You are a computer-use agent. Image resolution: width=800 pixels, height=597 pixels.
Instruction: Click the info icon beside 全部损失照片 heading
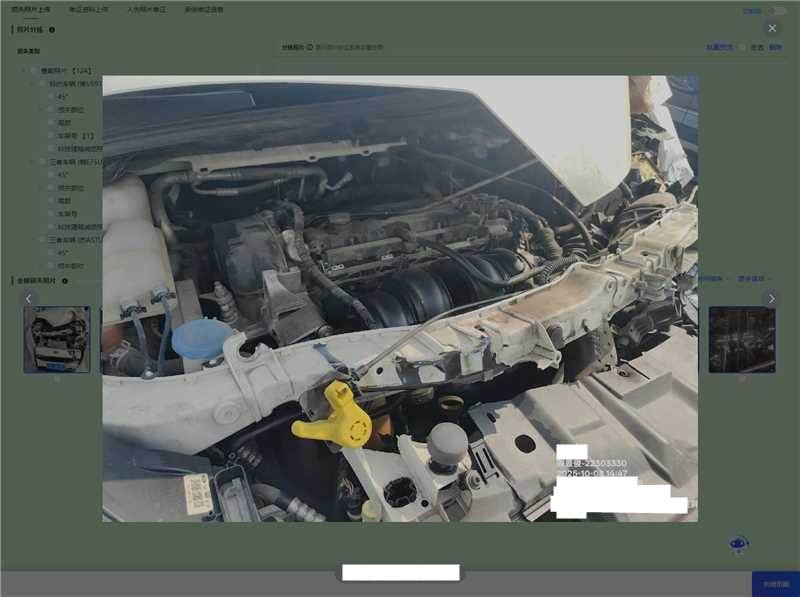[65, 281]
